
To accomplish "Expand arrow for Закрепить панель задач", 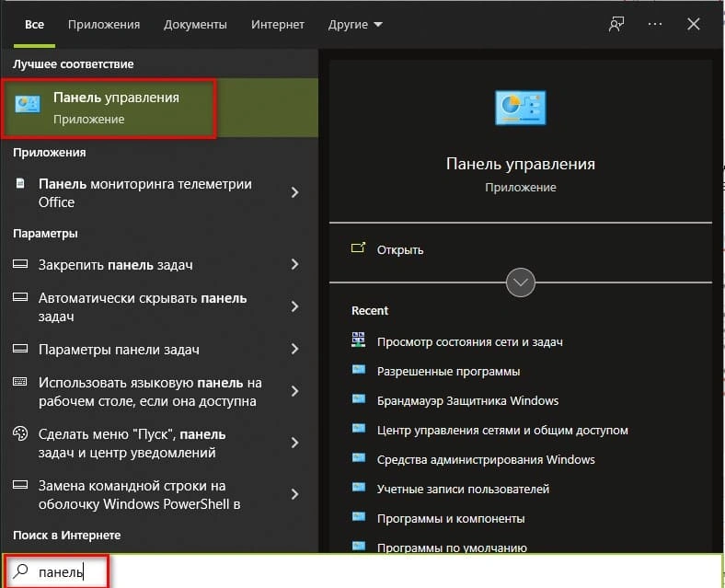I will pyautogui.click(x=295, y=264).
